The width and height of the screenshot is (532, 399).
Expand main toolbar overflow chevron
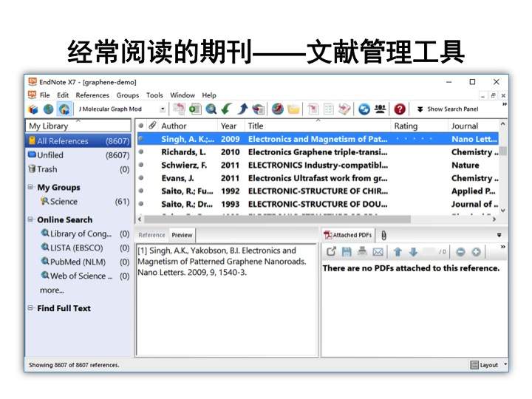pyautogui.click(x=505, y=104)
